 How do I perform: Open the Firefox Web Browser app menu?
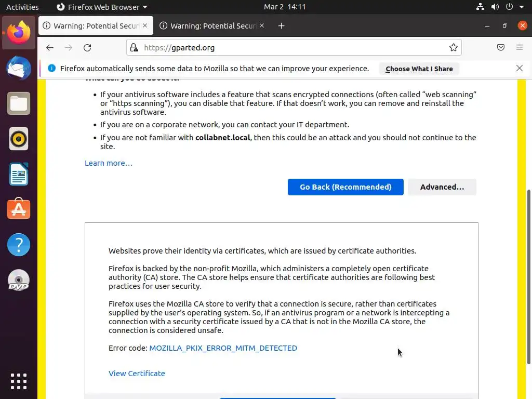(102, 7)
